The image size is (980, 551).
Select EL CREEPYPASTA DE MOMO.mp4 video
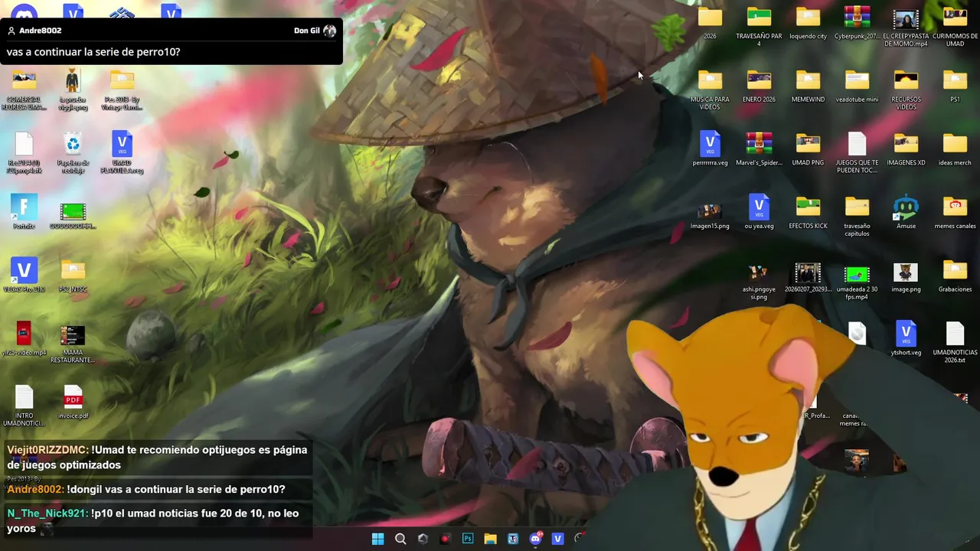tap(906, 26)
